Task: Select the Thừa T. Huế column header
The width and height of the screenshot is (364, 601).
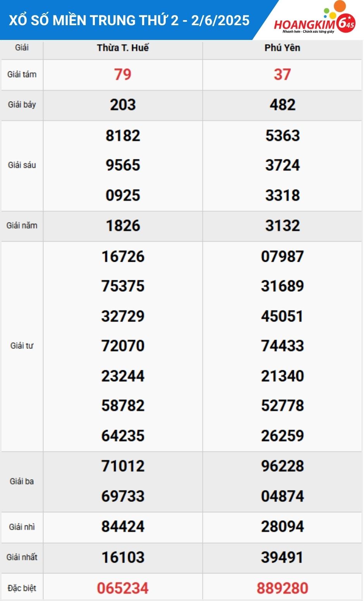Action: click(123, 48)
